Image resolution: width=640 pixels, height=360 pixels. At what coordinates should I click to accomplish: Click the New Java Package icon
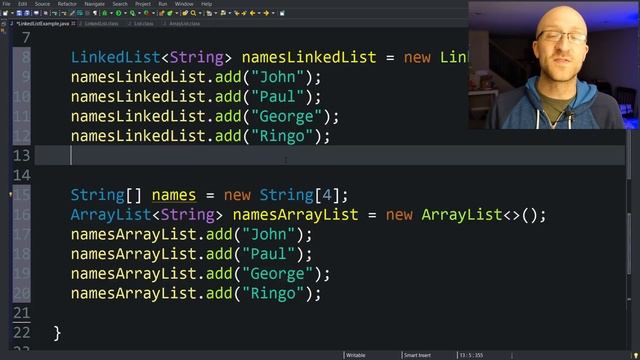click(161, 13)
